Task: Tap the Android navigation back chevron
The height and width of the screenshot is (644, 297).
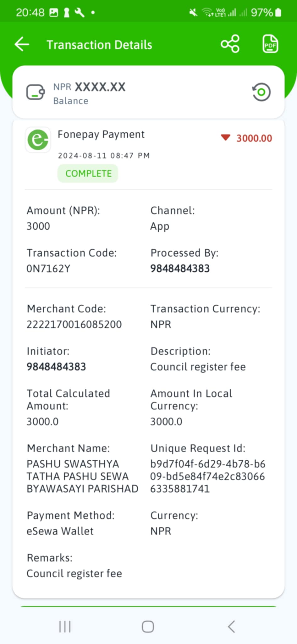Action: (x=231, y=626)
